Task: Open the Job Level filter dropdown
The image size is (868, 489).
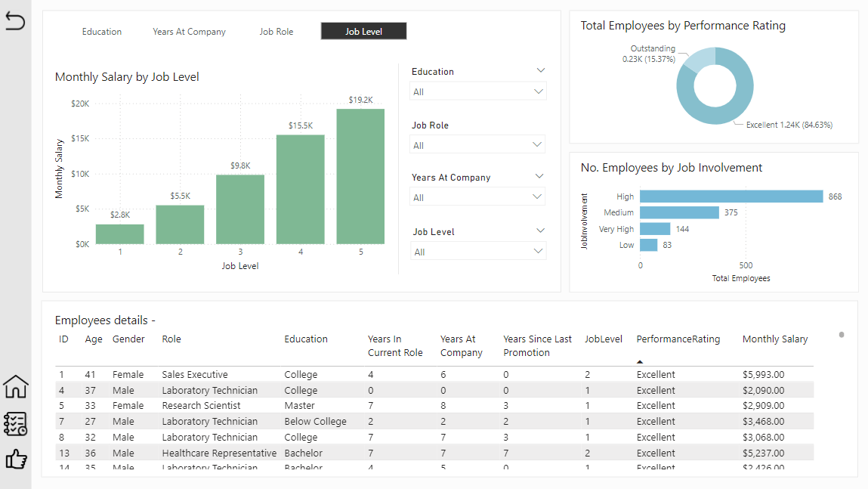Action: [477, 252]
